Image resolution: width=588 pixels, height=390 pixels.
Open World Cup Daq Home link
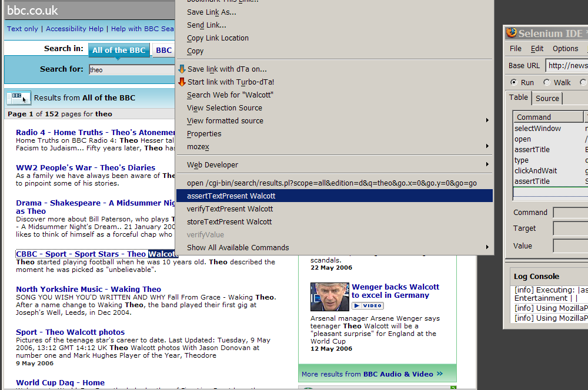tap(61, 382)
